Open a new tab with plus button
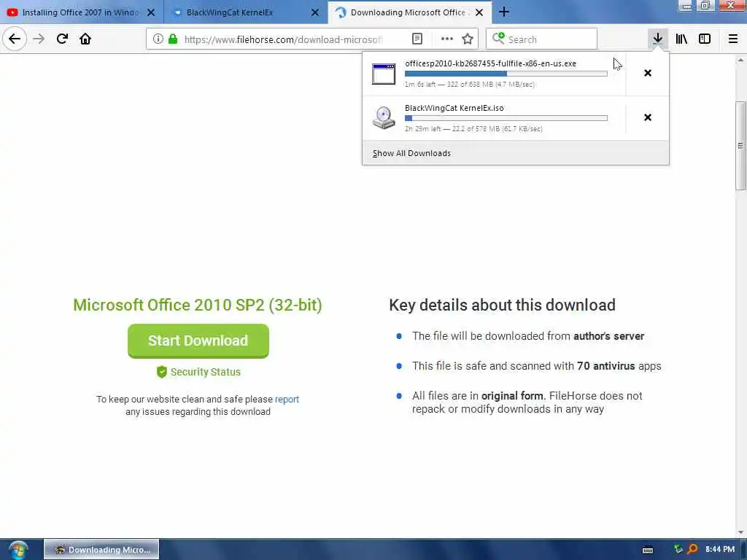The image size is (747, 560). [504, 12]
